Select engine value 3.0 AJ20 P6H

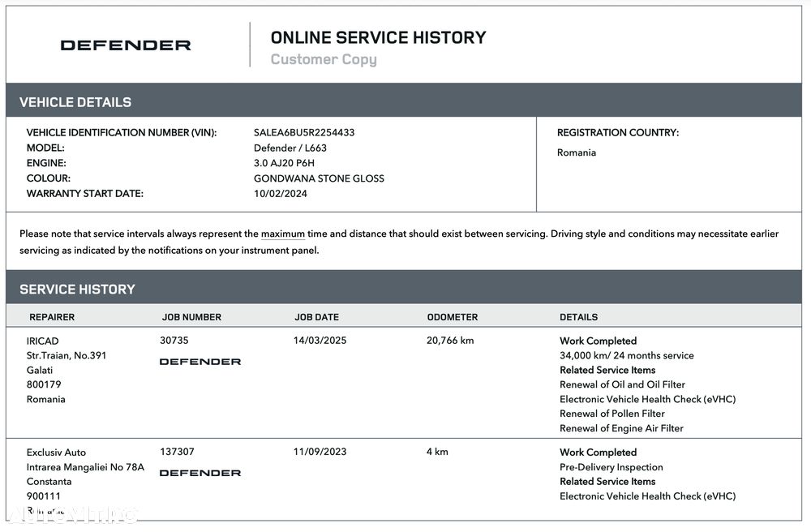click(284, 163)
